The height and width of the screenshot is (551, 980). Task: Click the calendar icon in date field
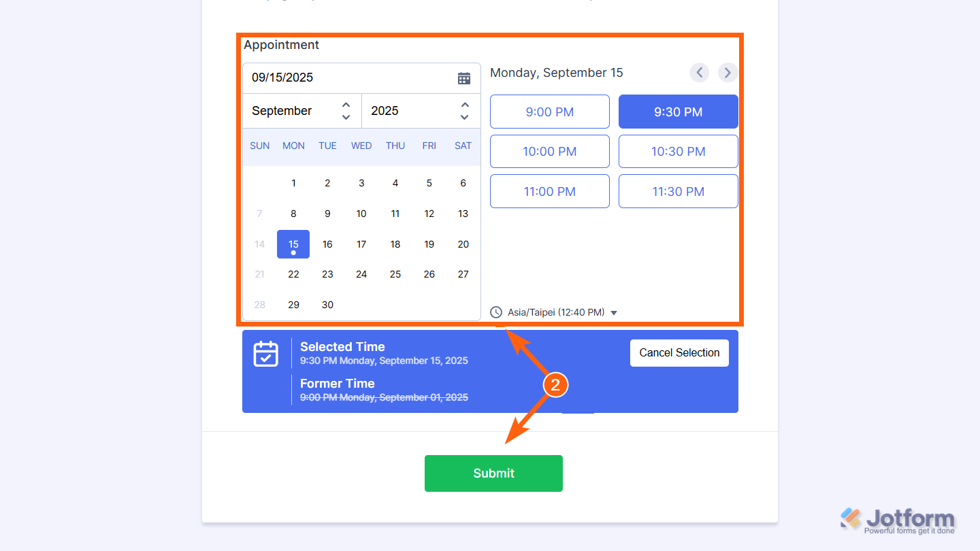pos(464,78)
